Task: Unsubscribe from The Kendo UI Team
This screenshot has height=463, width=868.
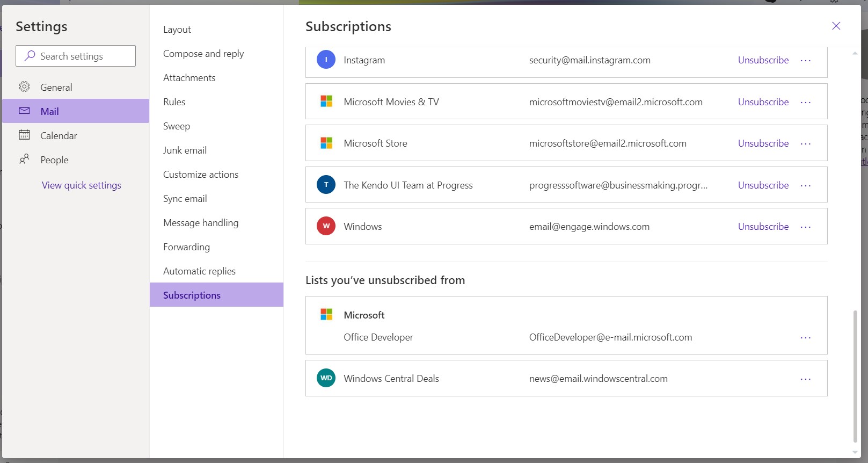Action: 763,185
